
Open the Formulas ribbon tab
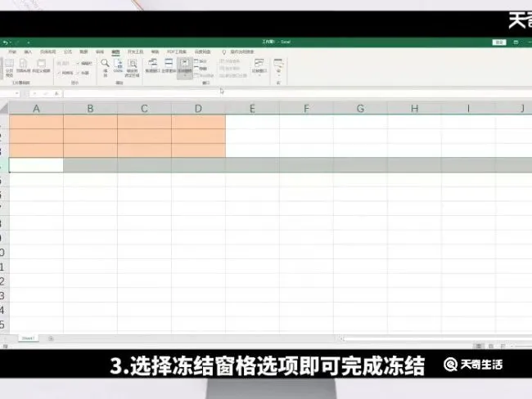point(68,52)
